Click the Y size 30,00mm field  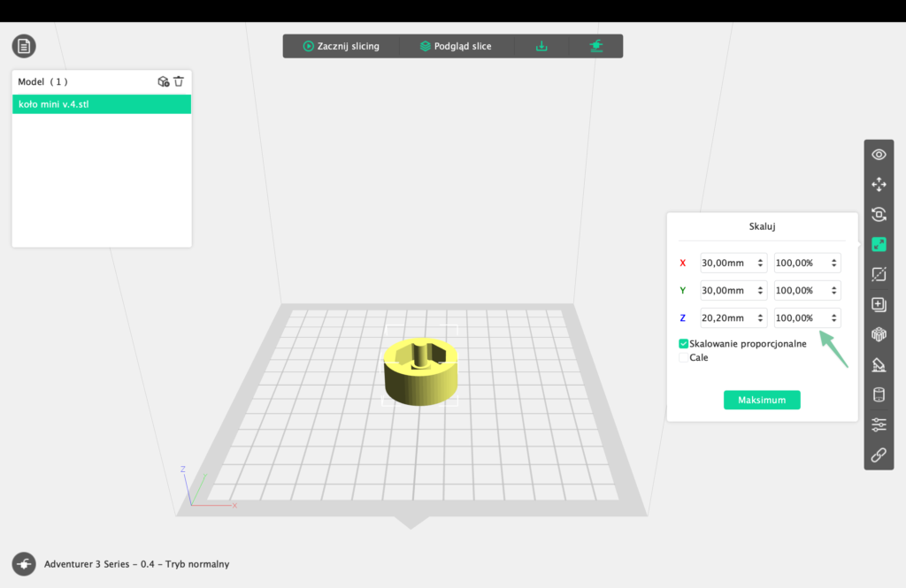click(733, 291)
